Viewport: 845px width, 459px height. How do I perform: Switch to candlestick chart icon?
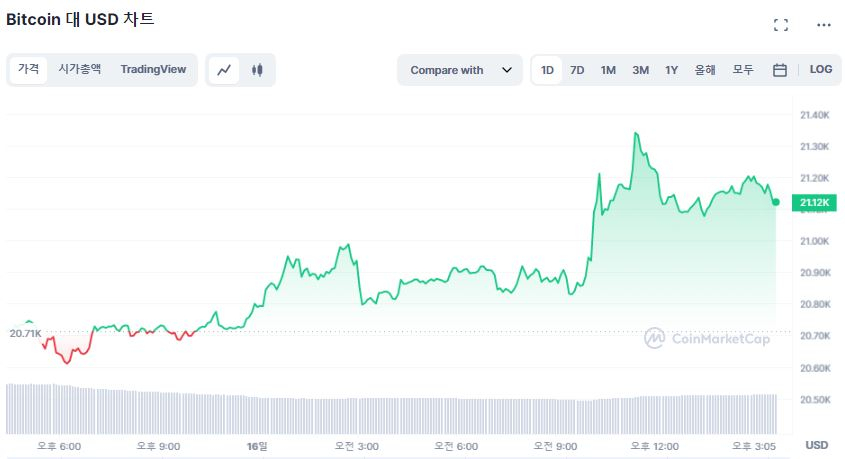(x=257, y=70)
